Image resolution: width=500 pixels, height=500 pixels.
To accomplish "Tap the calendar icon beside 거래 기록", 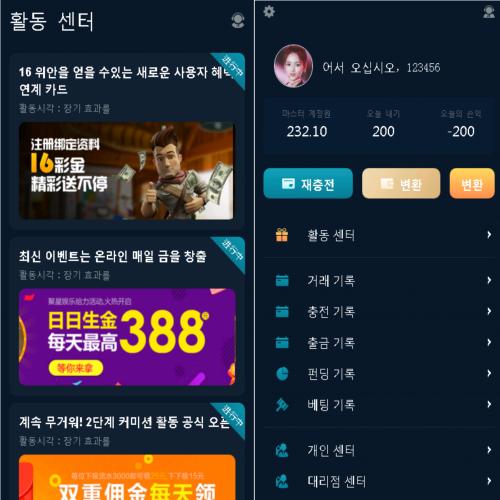I will point(282,280).
